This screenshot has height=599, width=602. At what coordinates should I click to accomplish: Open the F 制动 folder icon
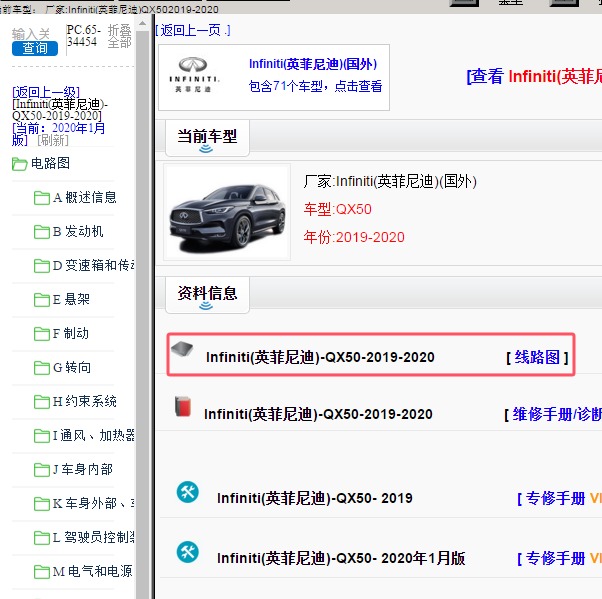pos(41,334)
